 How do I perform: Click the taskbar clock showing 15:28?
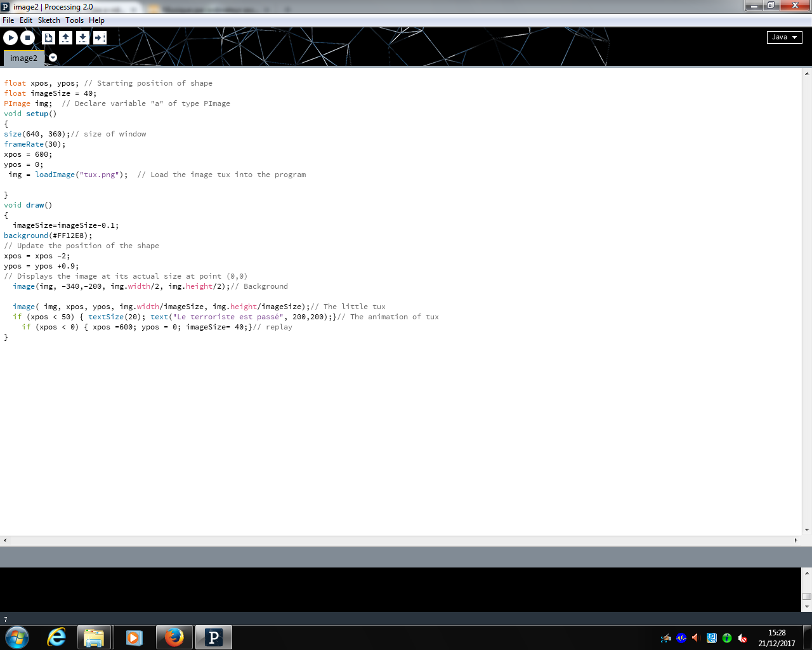click(x=776, y=638)
